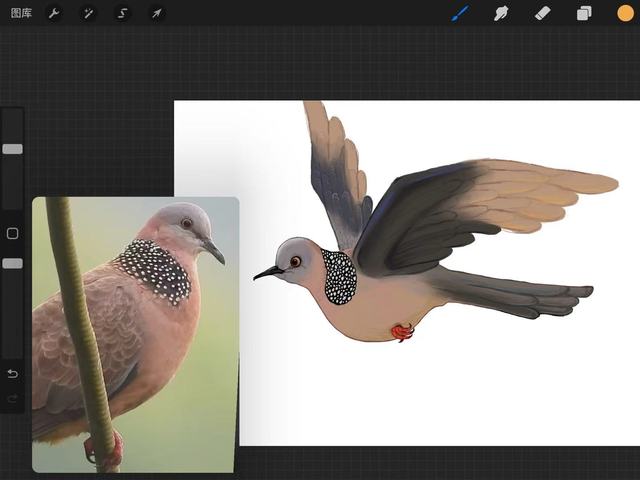Activate the Transform arrow tool
The height and width of the screenshot is (480, 640).
click(x=157, y=13)
